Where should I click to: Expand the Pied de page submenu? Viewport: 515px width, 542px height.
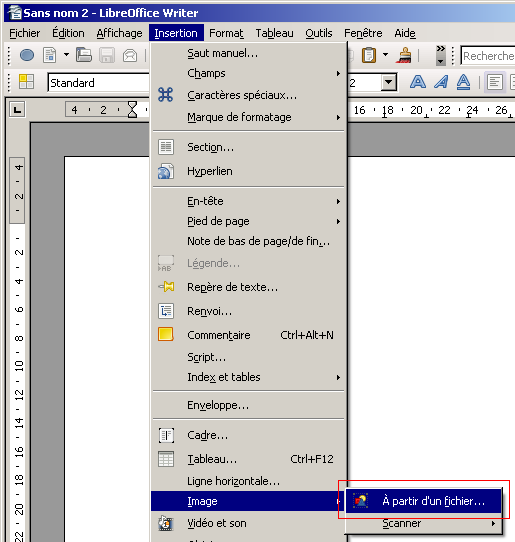[x=249, y=221]
